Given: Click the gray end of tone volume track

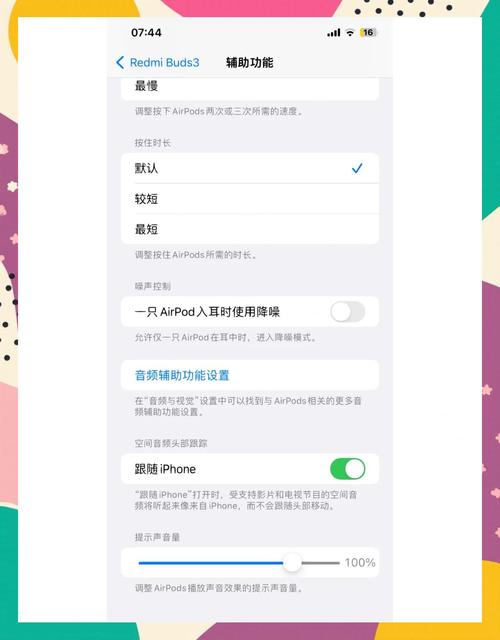Looking at the screenshot, I should [320, 563].
